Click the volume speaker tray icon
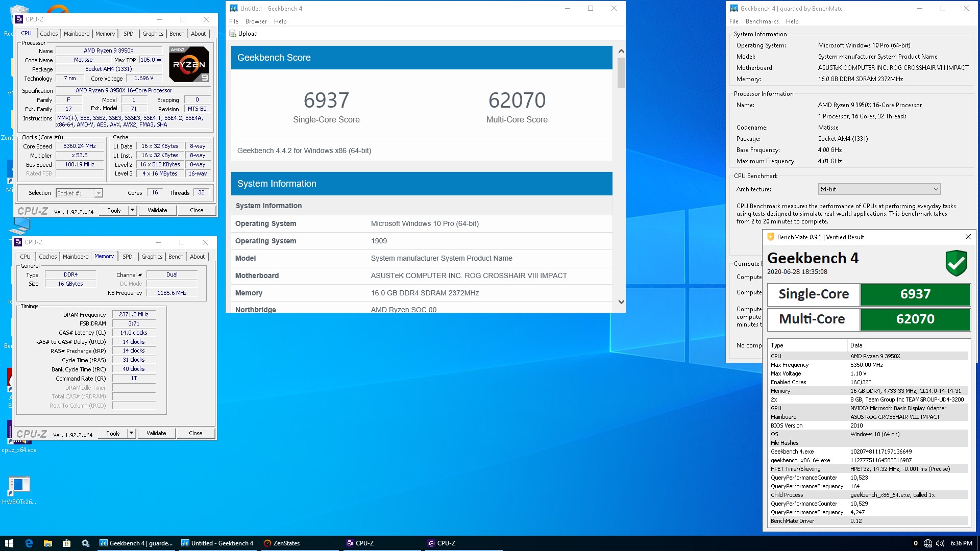 tap(940, 543)
